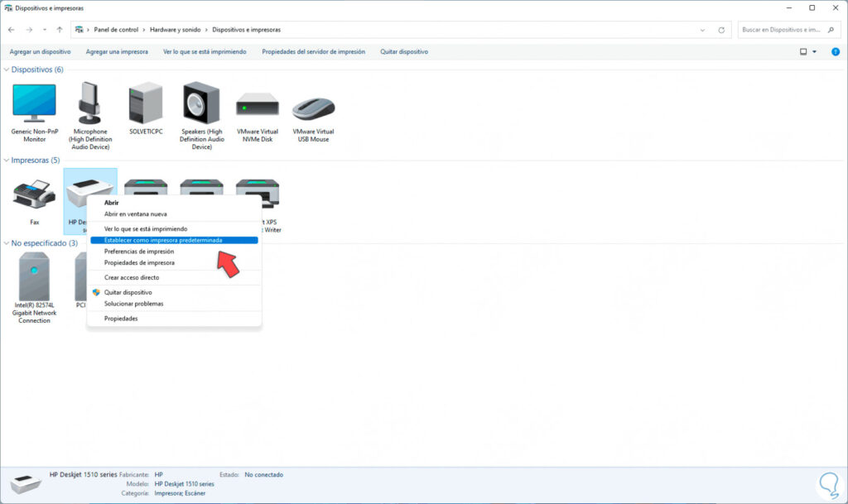Open the view options dropdown arrow
This screenshot has height=504, width=848.
tap(815, 52)
